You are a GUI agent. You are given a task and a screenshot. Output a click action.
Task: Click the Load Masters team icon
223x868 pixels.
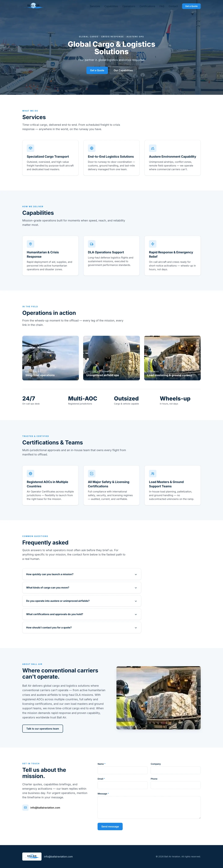click(x=153, y=474)
